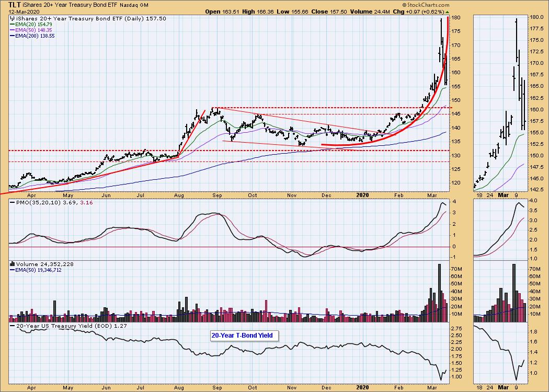Click the Low 155.66 value

pos(292,11)
